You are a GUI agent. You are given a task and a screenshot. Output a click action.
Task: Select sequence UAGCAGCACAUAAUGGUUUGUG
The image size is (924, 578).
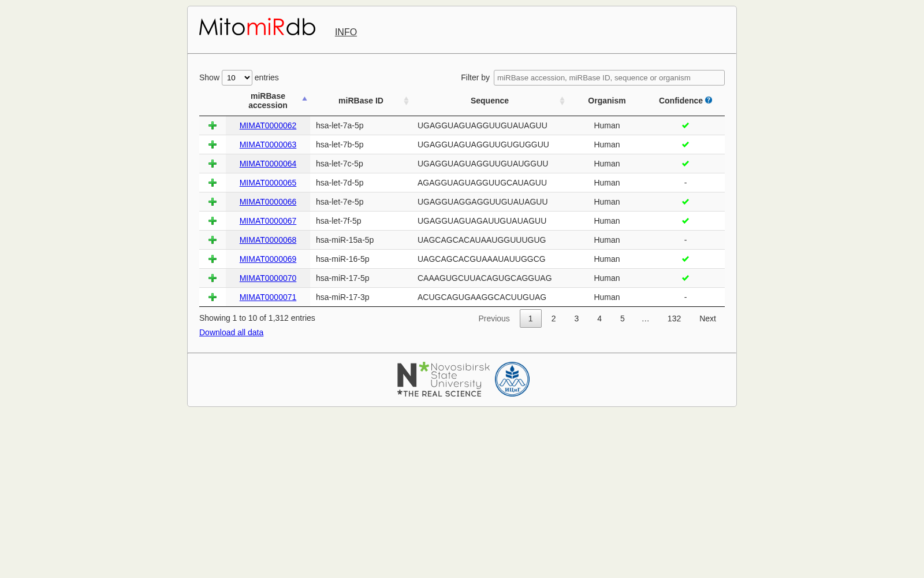coord(482,240)
